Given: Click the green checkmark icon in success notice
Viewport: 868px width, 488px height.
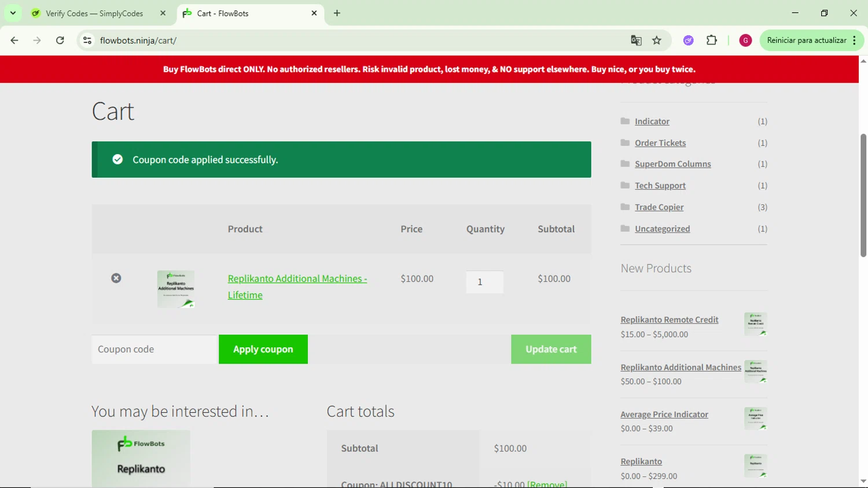Looking at the screenshot, I should [x=117, y=159].
